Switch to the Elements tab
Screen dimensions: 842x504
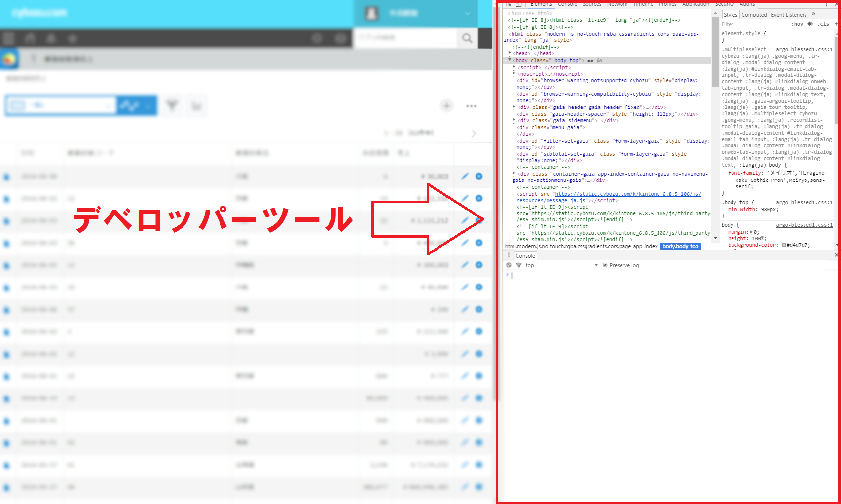(541, 4)
